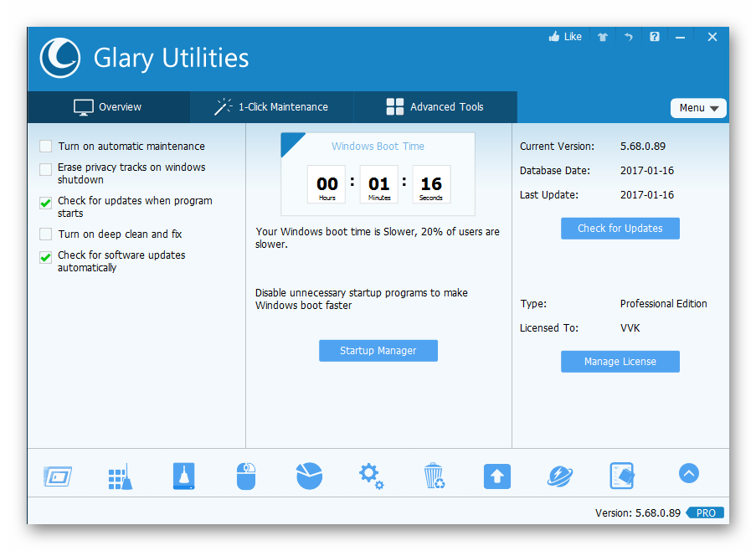Image resolution: width=756 pixels, height=551 pixels.
Task: Click the boot time is Slower message
Action: tap(378, 238)
